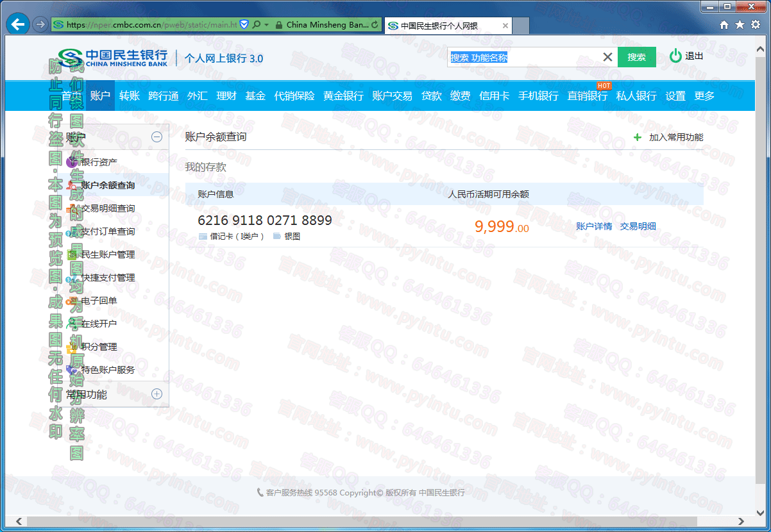This screenshot has height=532, width=771.
Task: Click the vertical scrollbar down arrow
Action: click(760, 512)
